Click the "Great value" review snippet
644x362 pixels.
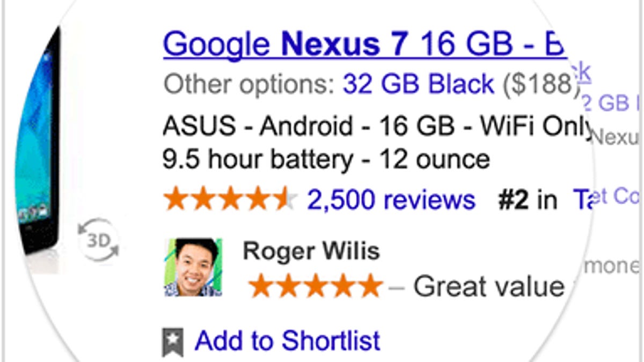point(488,286)
